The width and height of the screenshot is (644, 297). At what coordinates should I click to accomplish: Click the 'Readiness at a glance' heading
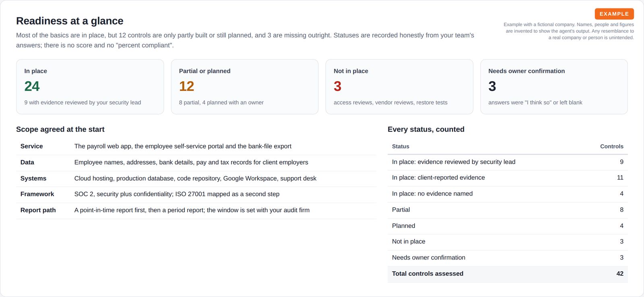click(x=70, y=21)
